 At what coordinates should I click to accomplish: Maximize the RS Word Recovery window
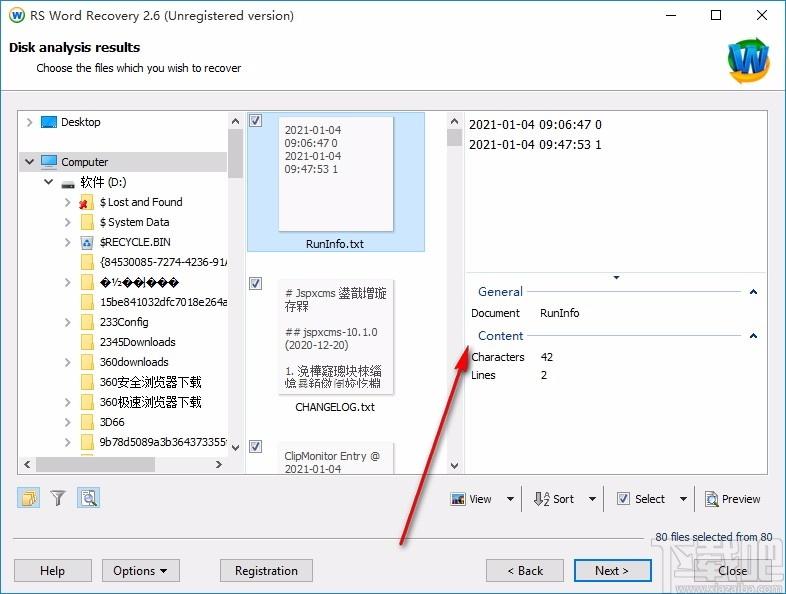coord(716,15)
